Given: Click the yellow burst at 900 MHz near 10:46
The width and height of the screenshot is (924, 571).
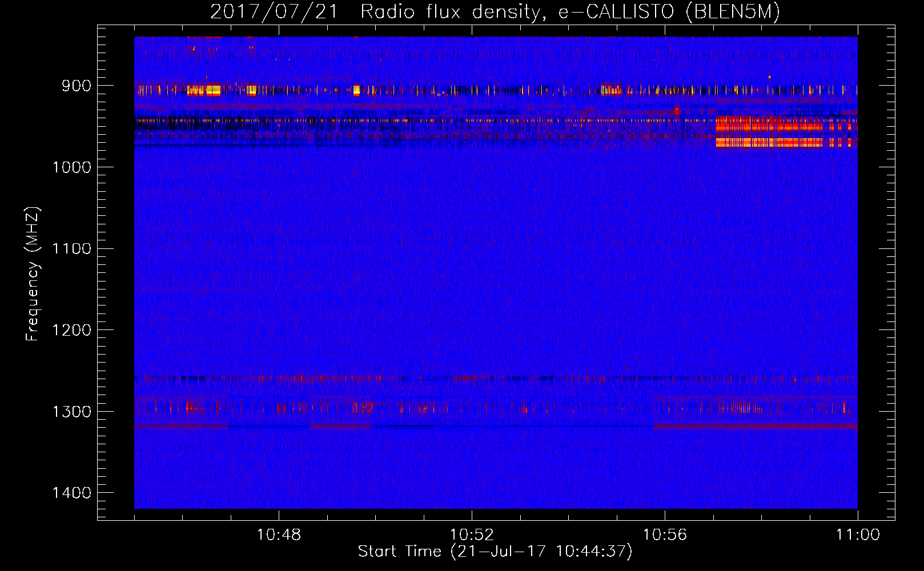Looking at the screenshot, I should coord(204,90).
